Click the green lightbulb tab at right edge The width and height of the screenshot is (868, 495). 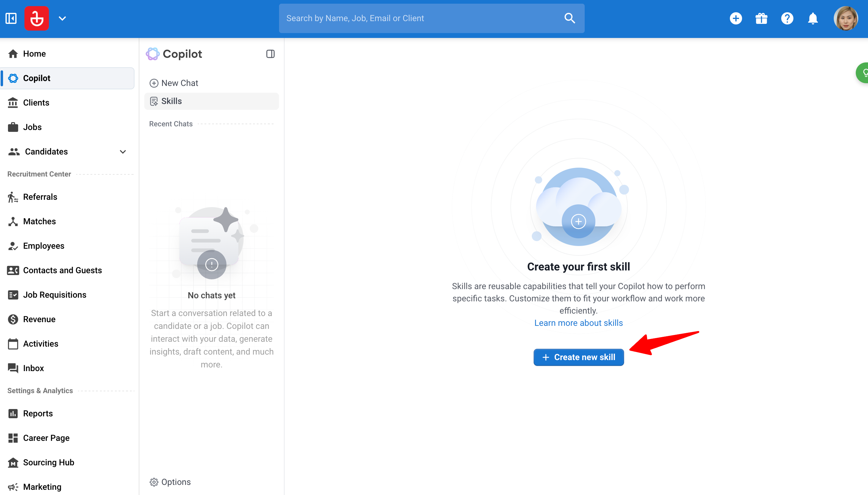click(862, 73)
